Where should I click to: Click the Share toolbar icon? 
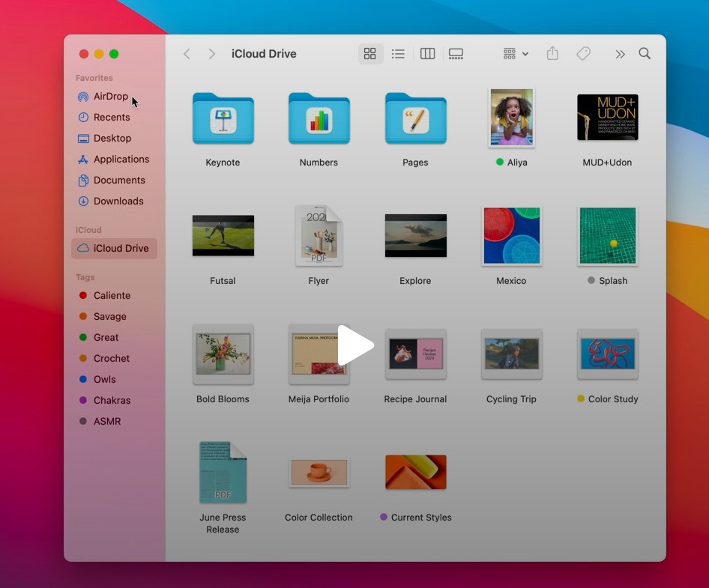click(x=552, y=53)
